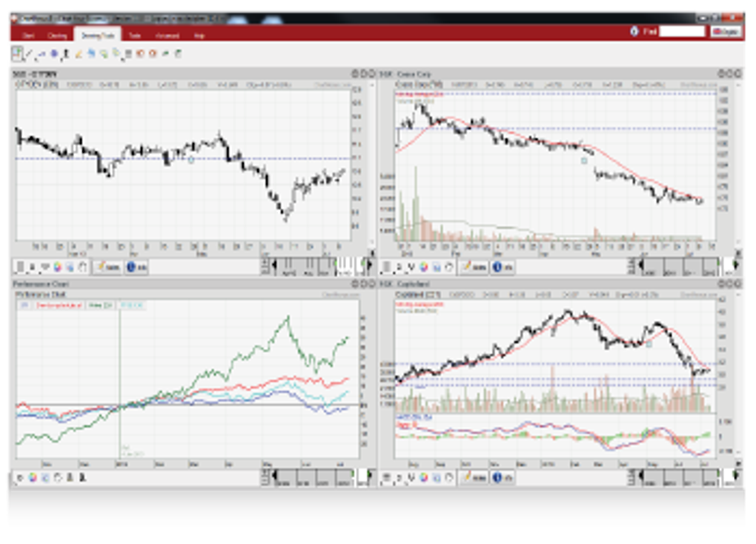Click first icon in Performance Chart bottom toolbar
This screenshot has height=544, width=756.
click(20, 477)
